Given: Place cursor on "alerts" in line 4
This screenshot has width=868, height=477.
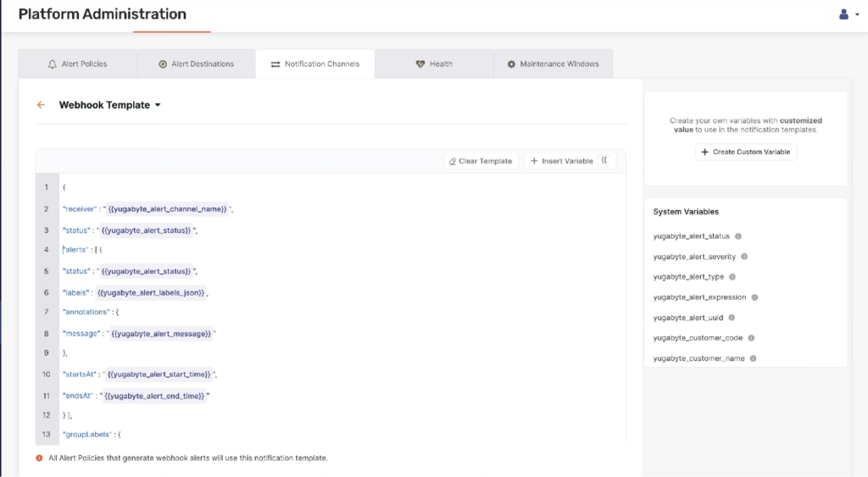Looking at the screenshot, I should (x=75, y=250).
